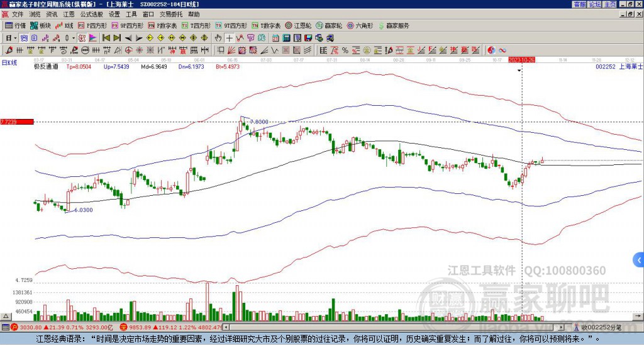Open the T四方形 tool

[x=196, y=25]
